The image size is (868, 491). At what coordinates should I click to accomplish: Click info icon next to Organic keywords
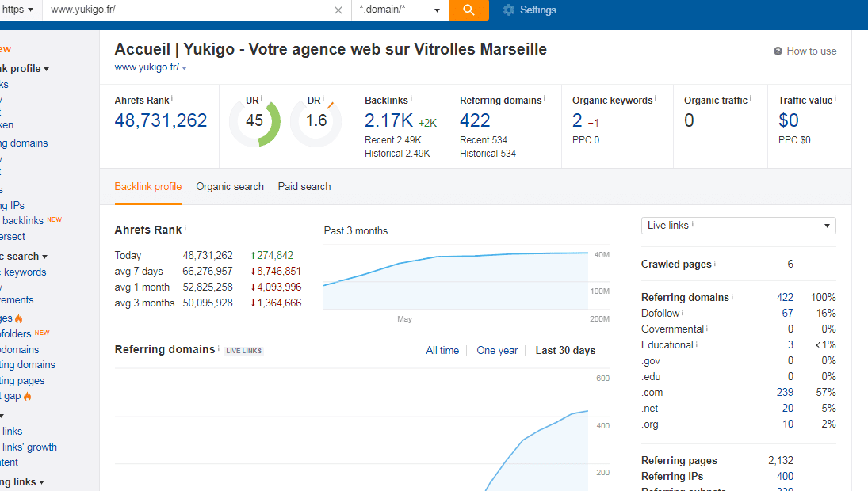656,98
